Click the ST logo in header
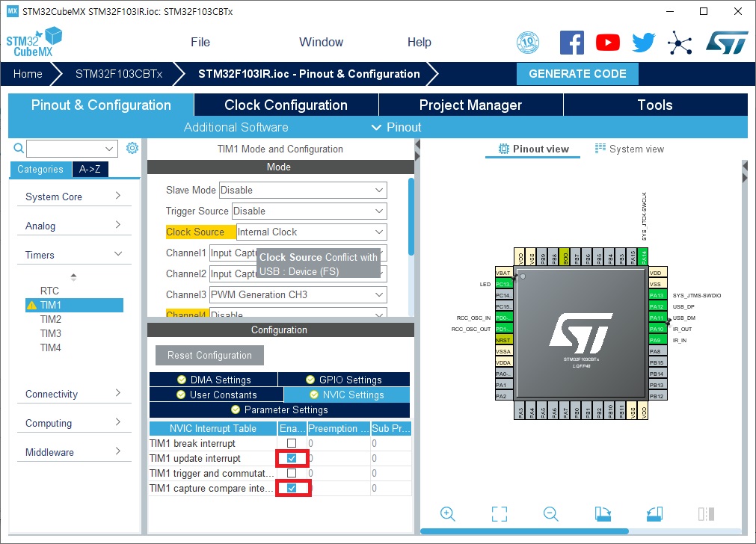Image resolution: width=756 pixels, height=544 pixels. pos(727,43)
